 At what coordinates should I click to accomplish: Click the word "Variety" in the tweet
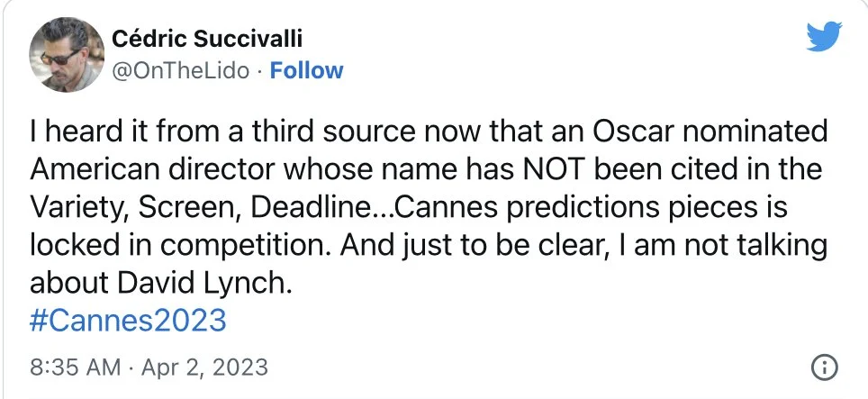click(79, 207)
